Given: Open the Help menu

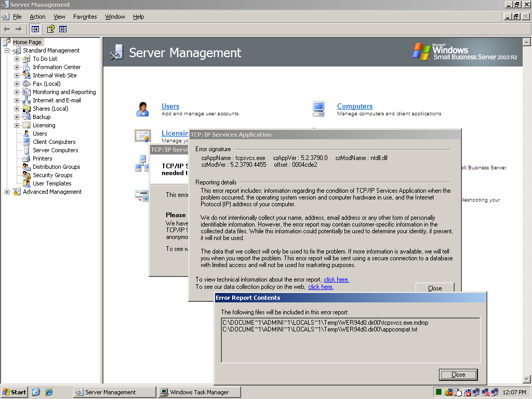Looking at the screenshot, I should click(138, 17).
